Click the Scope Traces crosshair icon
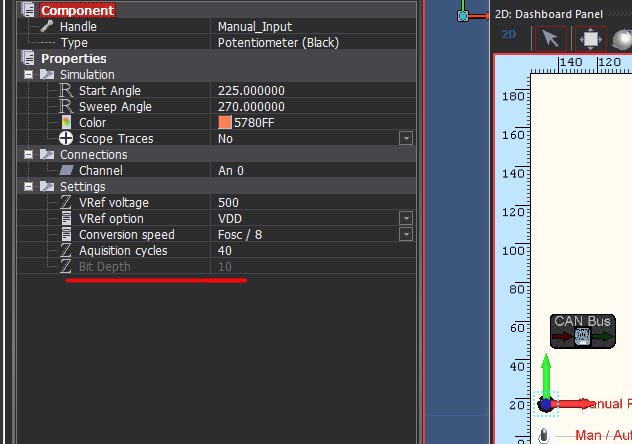This screenshot has height=444, width=632. point(66,138)
